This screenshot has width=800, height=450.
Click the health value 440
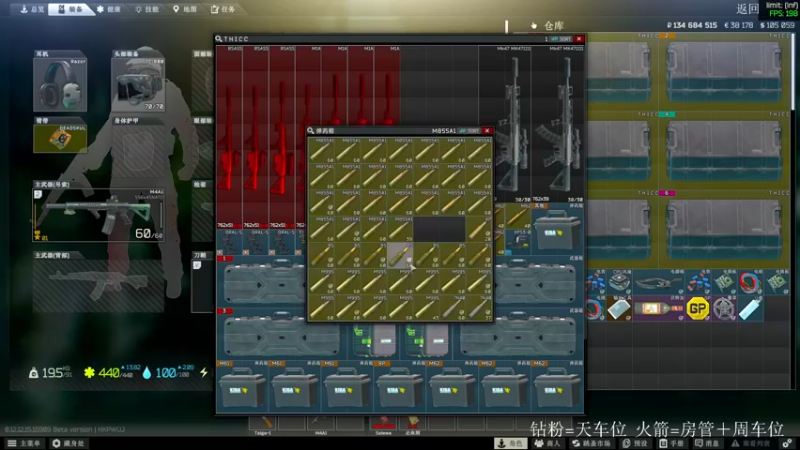tap(109, 373)
